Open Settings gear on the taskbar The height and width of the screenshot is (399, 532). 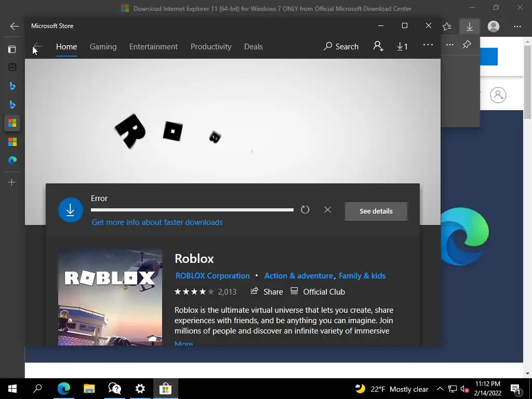pos(140,389)
